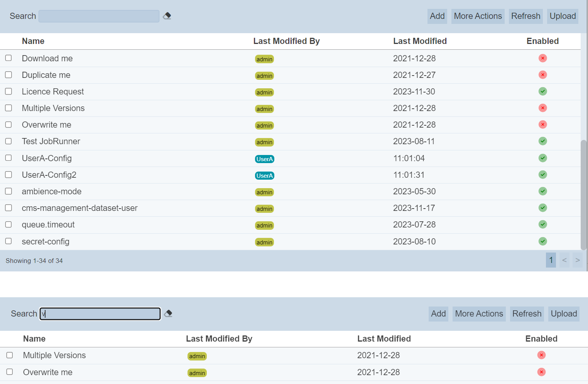The image size is (588, 384).
Task: Click enabled status icon for secret-config
Action: 542,241
